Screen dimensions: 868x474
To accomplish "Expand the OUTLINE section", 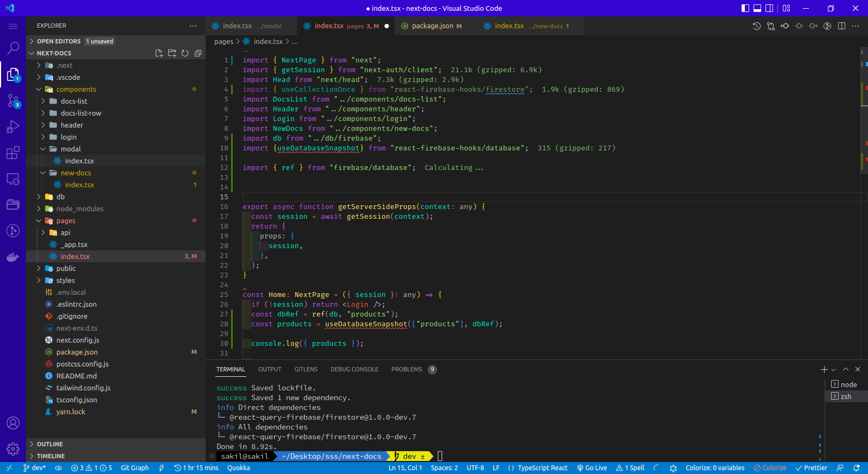I will [50, 444].
